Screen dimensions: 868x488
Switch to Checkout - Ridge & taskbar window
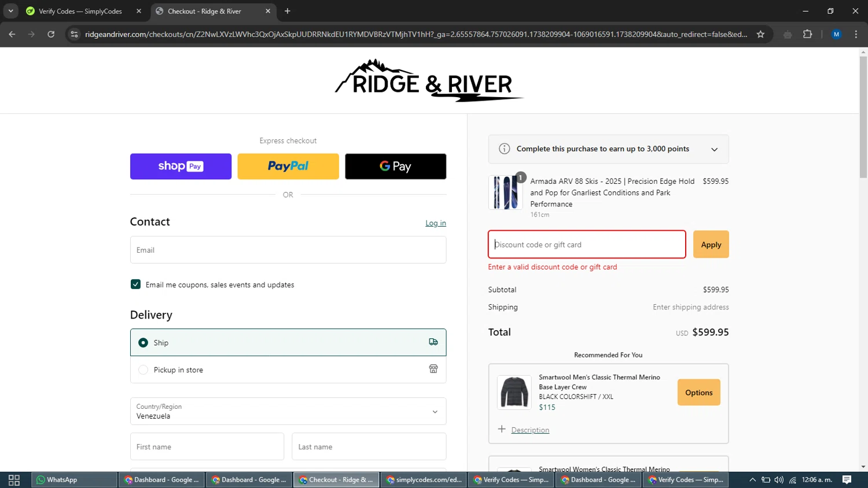point(337,480)
